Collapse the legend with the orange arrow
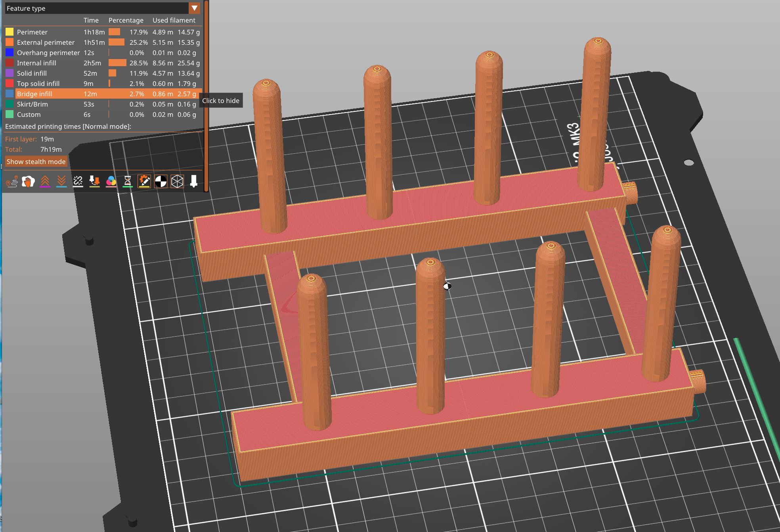Image resolution: width=780 pixels, height=532 pixels. [x=194, y=8]
